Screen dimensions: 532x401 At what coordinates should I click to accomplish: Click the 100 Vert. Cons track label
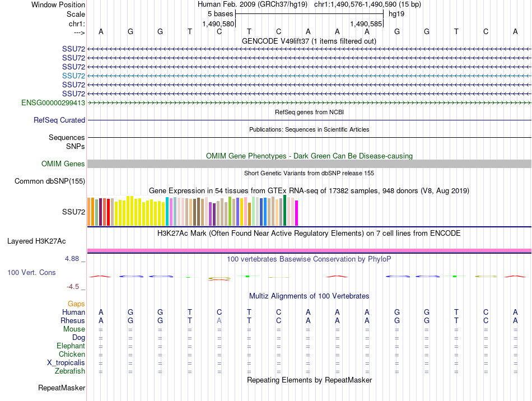point(31,272)
